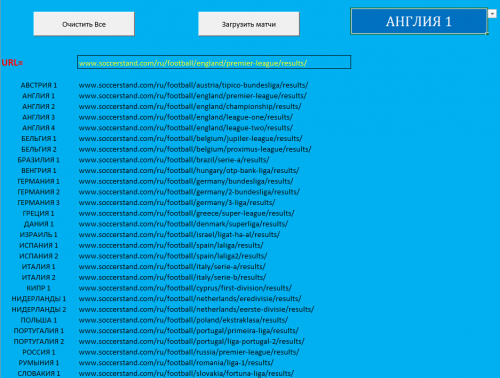Screen dimensions: 500x378
Task: Select the БРАЗИЛИЯ 1 label cell
Action: [x=39, y=160]
